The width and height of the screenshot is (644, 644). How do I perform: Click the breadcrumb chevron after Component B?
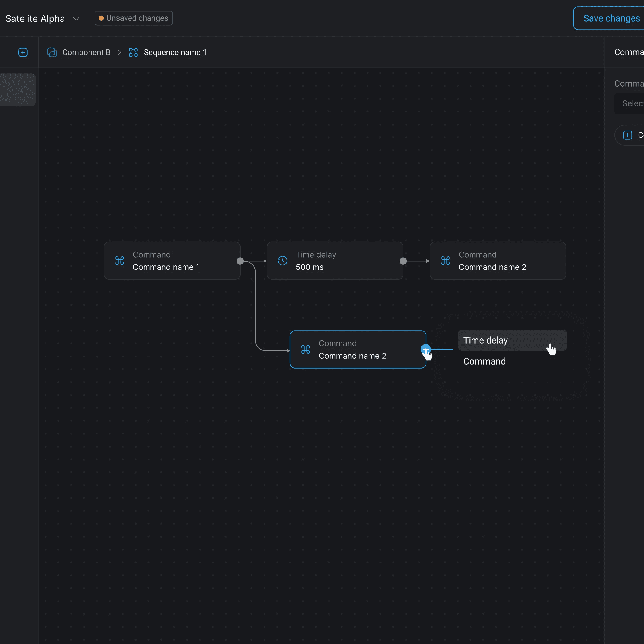click(119, 52)
